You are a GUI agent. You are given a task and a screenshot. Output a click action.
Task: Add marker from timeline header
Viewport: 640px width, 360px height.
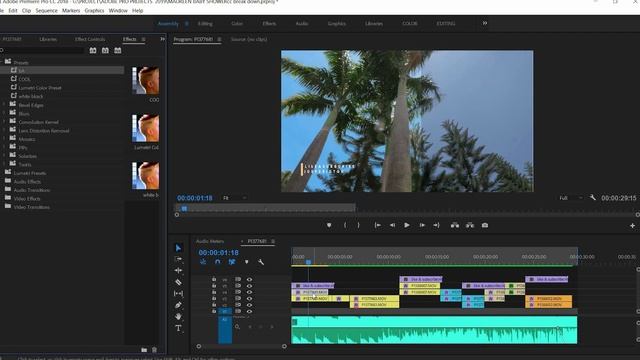click(247, 262)
